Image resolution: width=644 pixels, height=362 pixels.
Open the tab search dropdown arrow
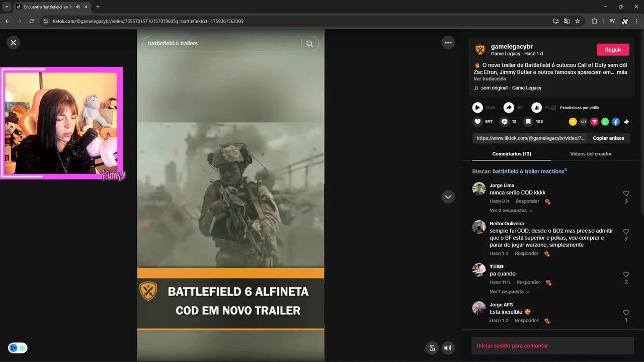pos(7,7)
